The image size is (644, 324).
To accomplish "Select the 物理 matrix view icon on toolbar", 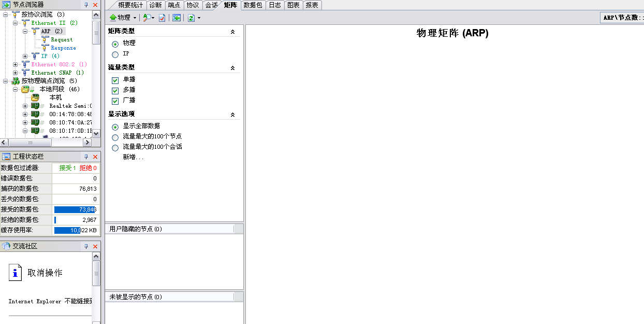I will tap(114, 18).
